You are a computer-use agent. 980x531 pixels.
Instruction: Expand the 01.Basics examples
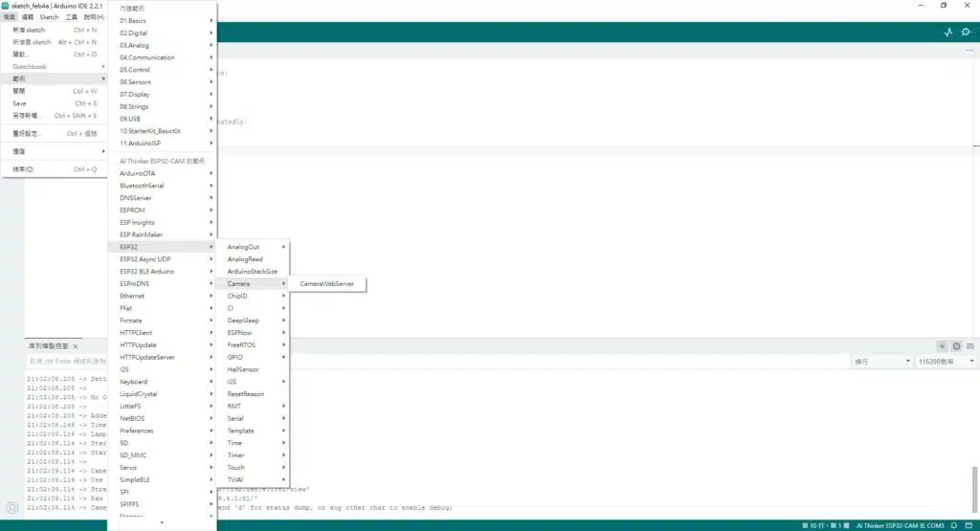coord(163,21)
